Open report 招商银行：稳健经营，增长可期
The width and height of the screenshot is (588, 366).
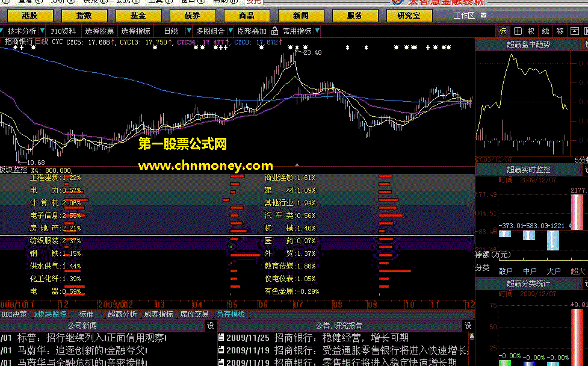click(341, 338)
